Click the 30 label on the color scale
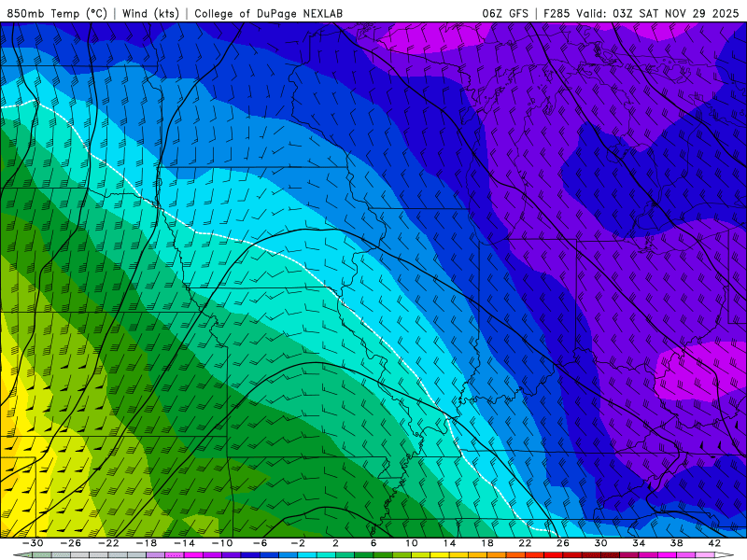 tap(600, 543)
